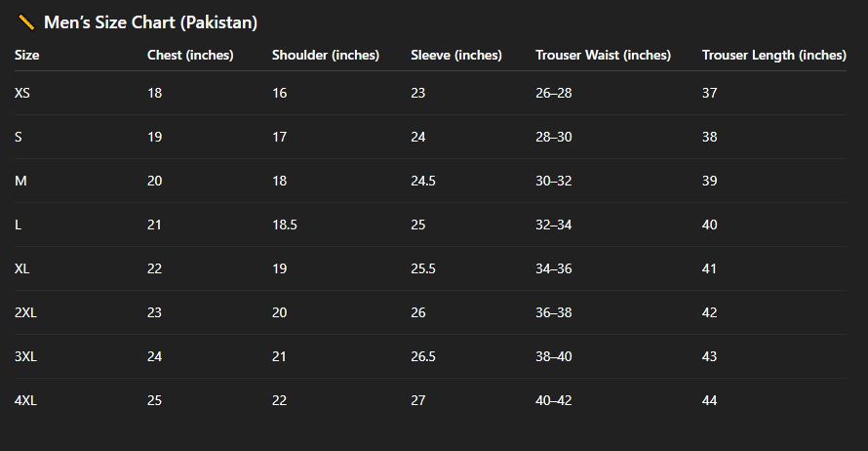Select the 4XL size row label
Screen dimensions: 868x451
pyautogui.click(x=26, y=400)
